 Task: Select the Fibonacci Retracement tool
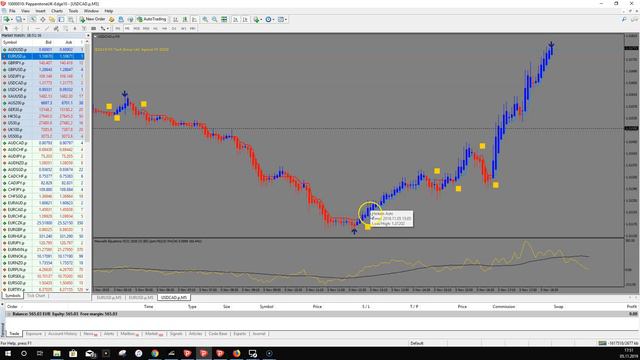(x=65, y=28)
